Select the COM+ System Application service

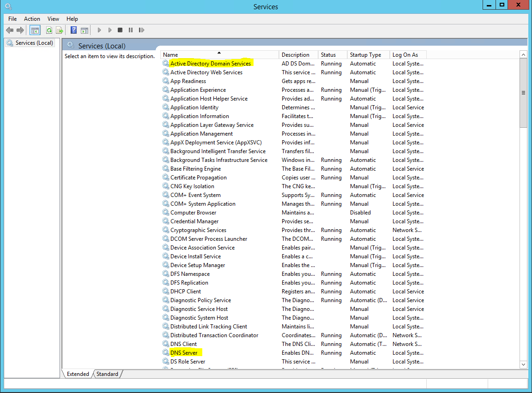pyautogui.click(x=293, y=203)
